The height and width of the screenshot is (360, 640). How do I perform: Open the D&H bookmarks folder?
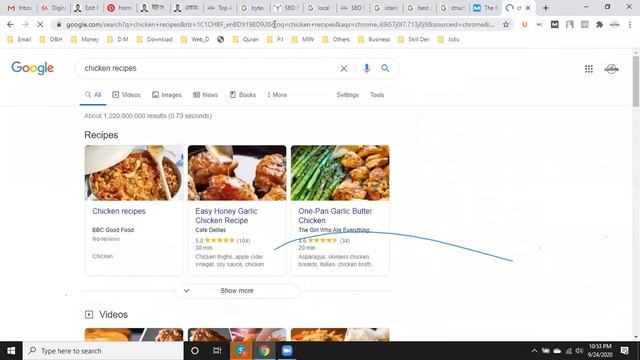tap(51, 40)
